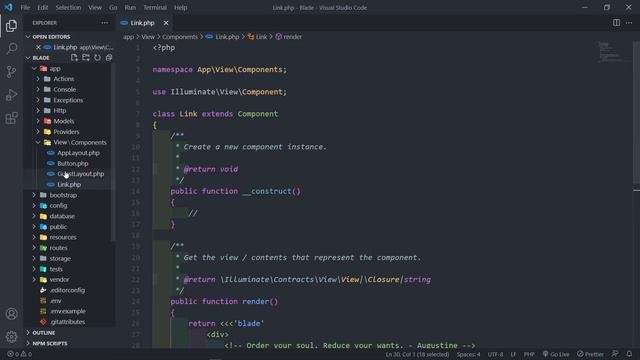Click the VS Code logo icon

click(x=8, y=7)
